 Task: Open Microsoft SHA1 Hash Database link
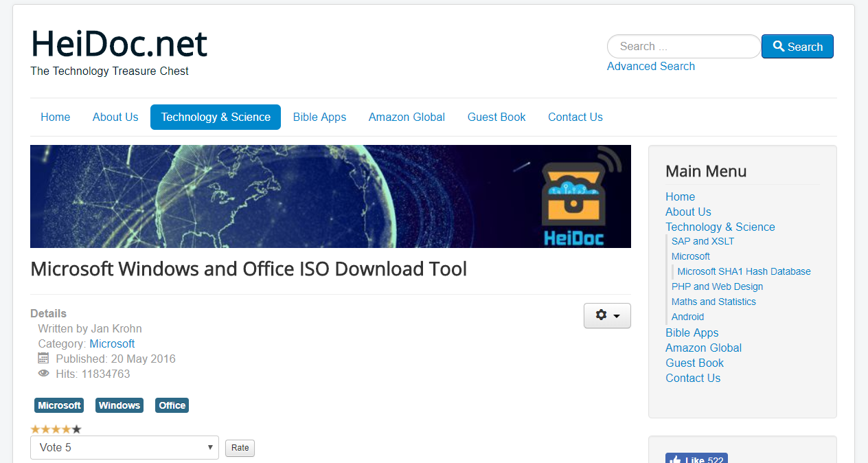pos(744,271)
